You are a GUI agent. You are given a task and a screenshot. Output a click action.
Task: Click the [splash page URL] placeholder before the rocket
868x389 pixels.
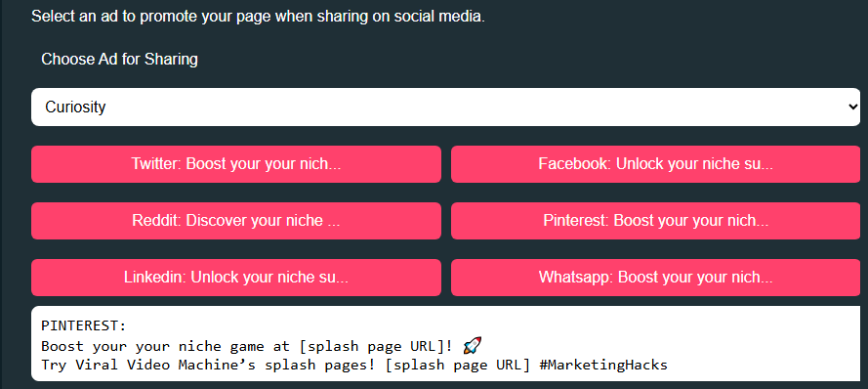(376, 346)
